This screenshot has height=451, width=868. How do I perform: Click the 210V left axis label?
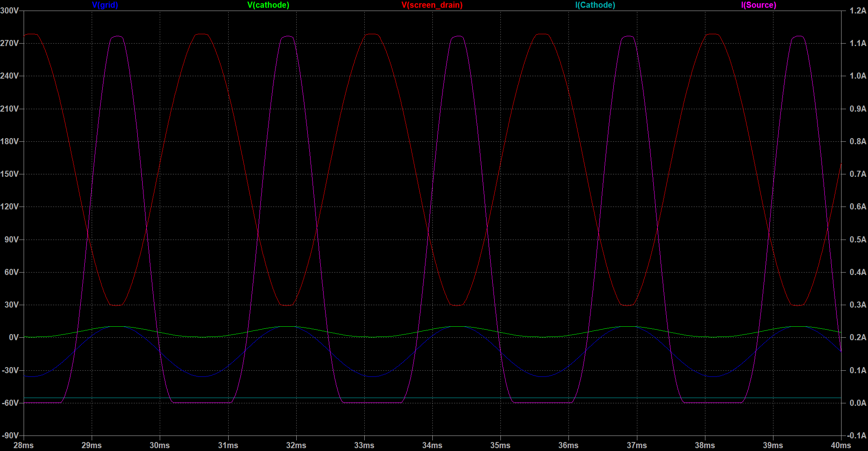9,109
